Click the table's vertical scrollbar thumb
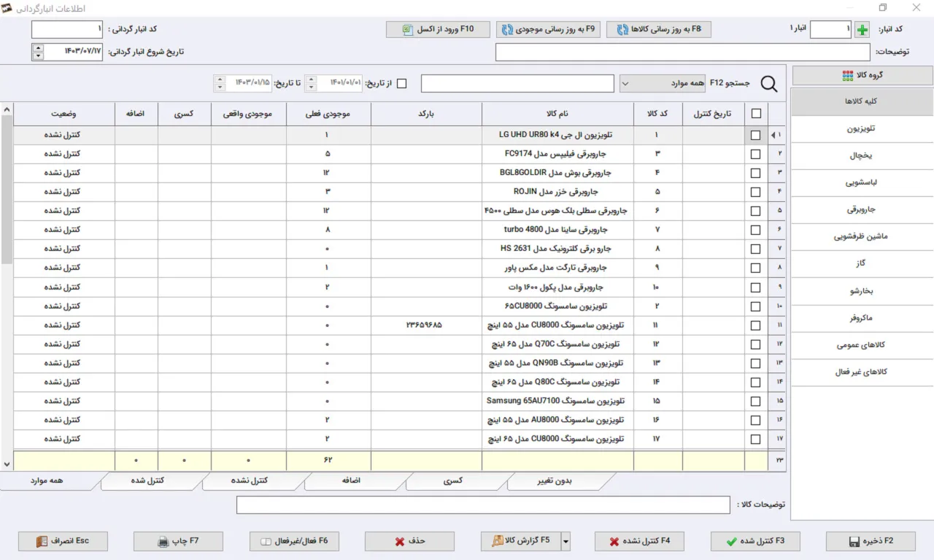Viewport: 934px width, 560px height. pyautogui.click(x=7, y=190)
